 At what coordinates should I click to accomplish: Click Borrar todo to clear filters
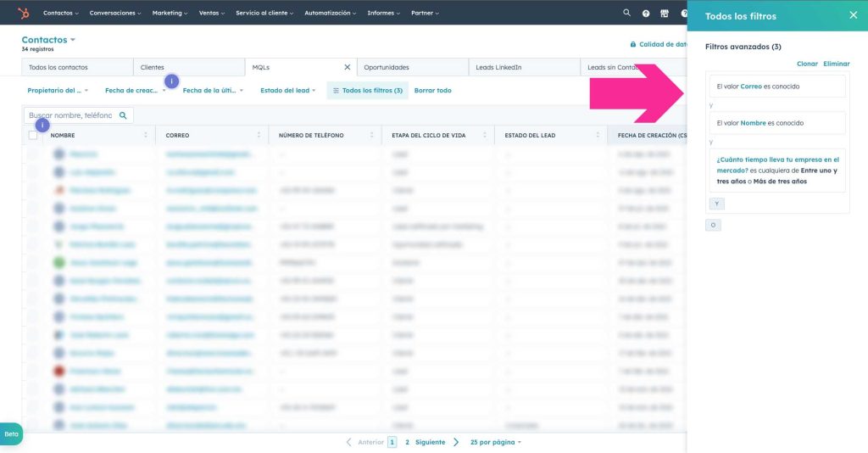click(x=433, y=90)
